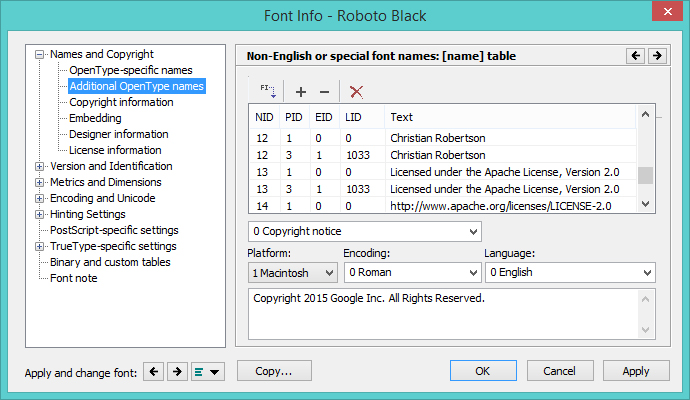Expand Encoding and Unicode section
Viewport: 690px width, 400px height.
pos(40,198)
